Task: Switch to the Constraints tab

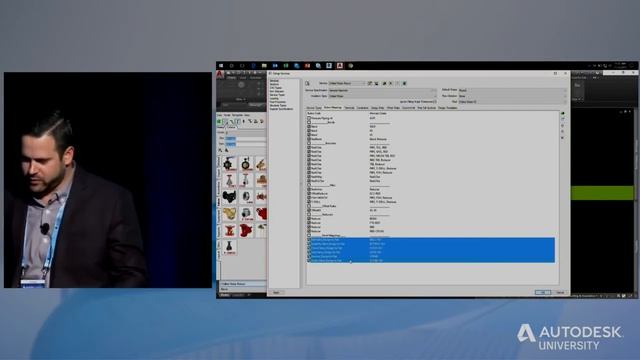Action: pos(362,108)
